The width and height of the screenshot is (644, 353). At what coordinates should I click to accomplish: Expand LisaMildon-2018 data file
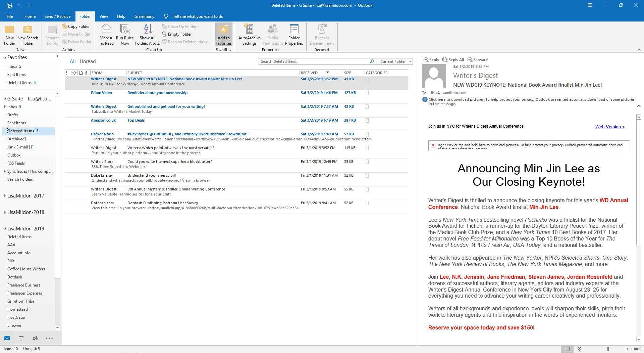pyautogui.click(x=5, y=212)
